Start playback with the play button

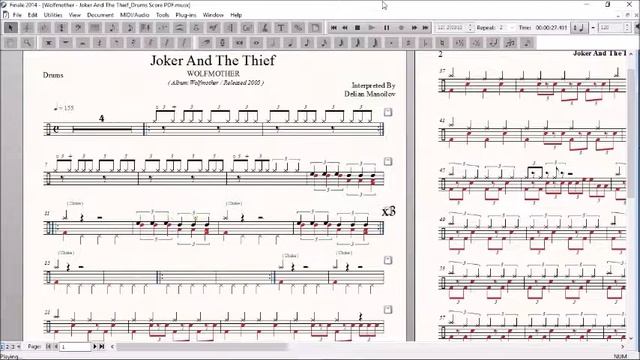[371, 28]
